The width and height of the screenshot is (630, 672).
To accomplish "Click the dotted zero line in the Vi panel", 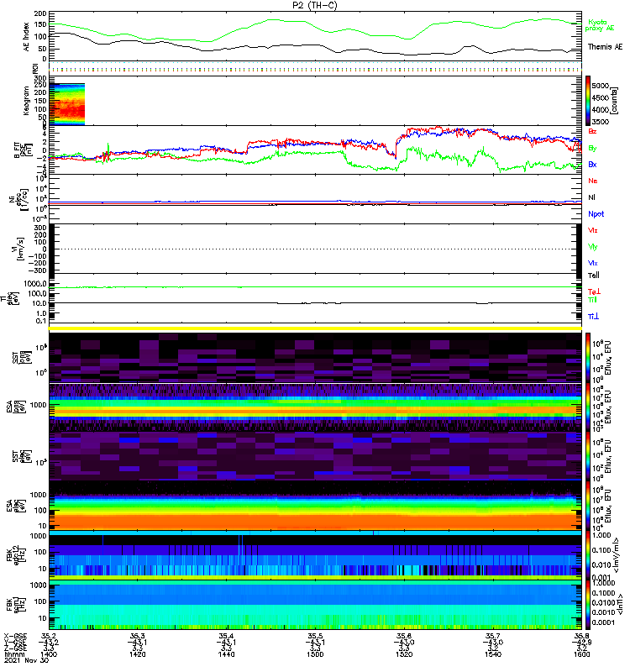I will click(315, 249).
